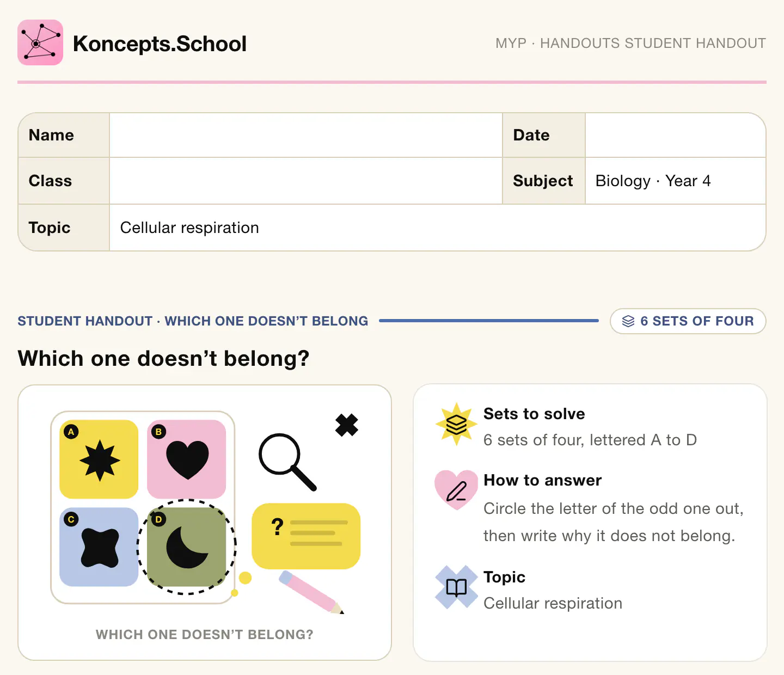Click the Name label cell

point(64,135)
